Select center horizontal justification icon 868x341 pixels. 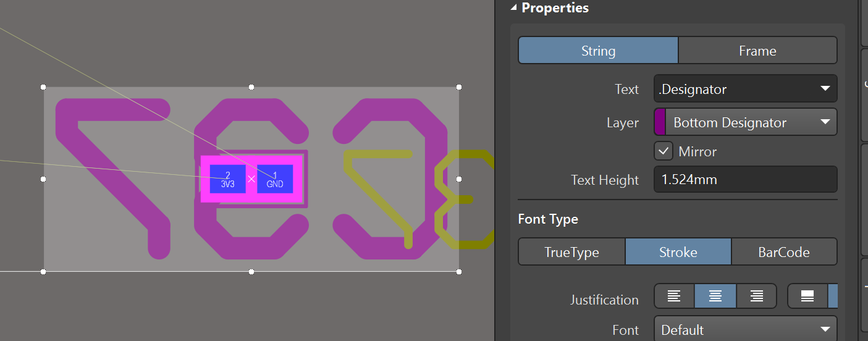tap(715, 297)
